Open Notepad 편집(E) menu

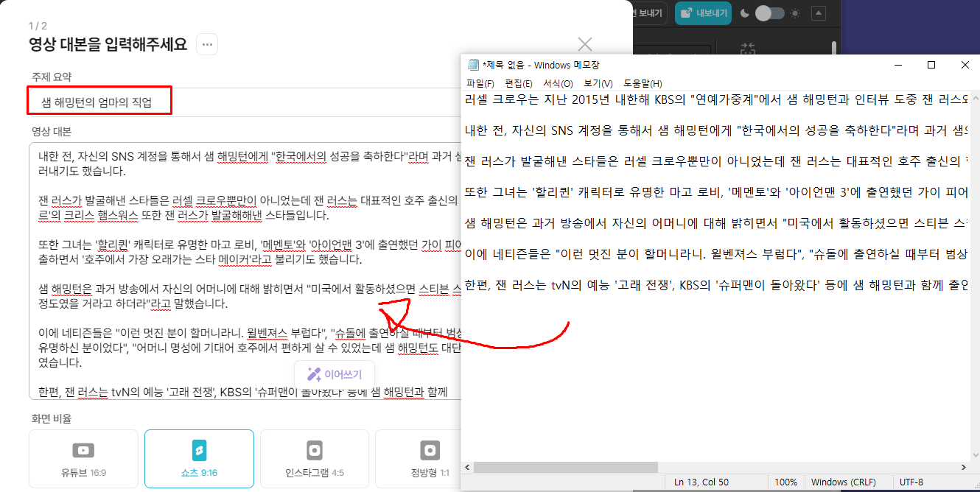(x=519, y=83)
